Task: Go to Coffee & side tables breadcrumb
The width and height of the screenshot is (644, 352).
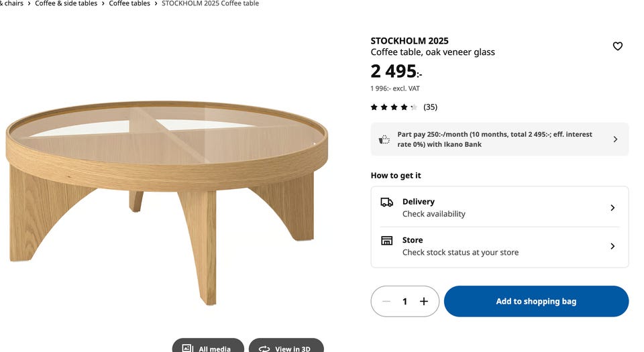Action: 66,4
